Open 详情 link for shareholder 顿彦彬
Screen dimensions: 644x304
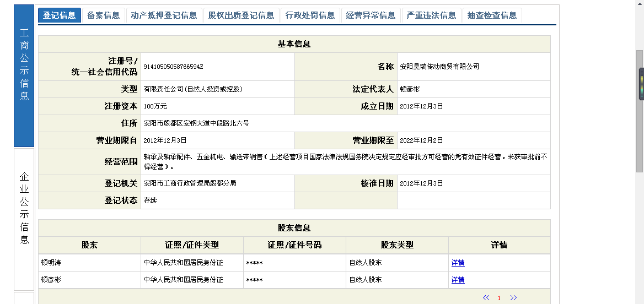(x=458, y=280)
